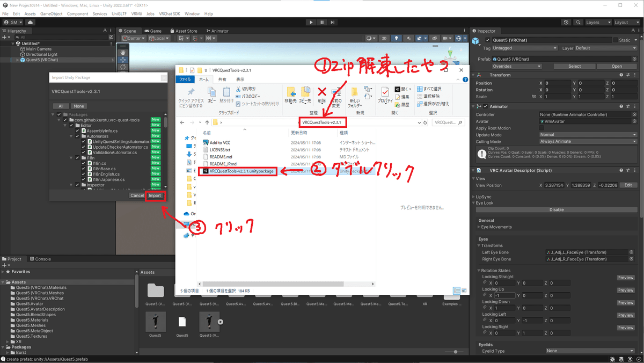
Task: Uncheck I18nEnglish.cs in import list
Action: click(83, 174)
